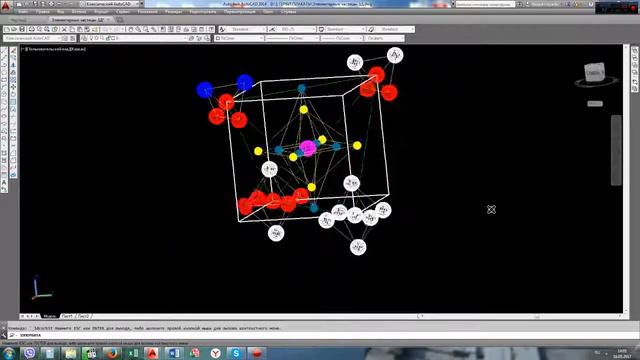Image resolution: width=640 pixels, height=360 pixels.
Task: Click the Save icon in standard toolbar
Action: (x=22, y=29)
